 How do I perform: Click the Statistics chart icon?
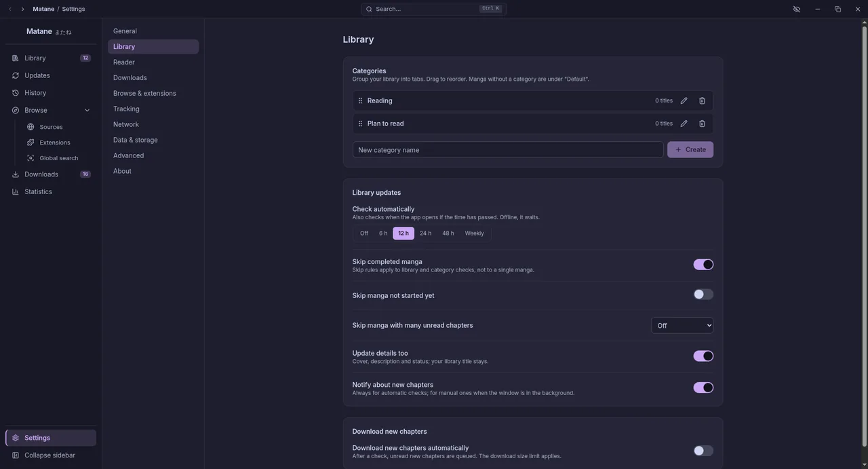point(16,191)
